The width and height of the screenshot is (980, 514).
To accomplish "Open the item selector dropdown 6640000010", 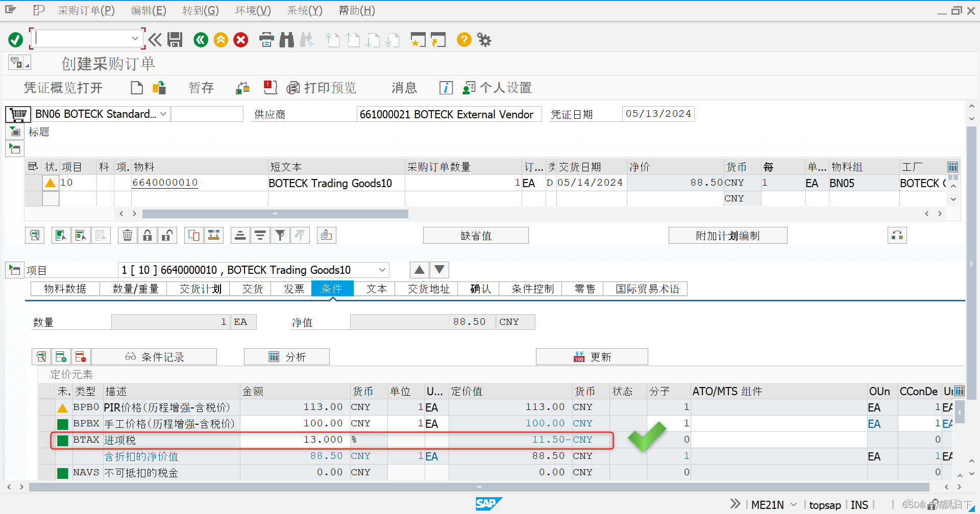I will pos(382,270).
